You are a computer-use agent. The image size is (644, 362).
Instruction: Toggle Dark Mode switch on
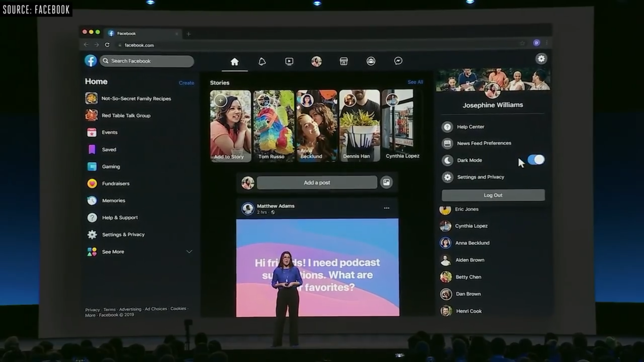pyautogui.click(x=536, y=160)
